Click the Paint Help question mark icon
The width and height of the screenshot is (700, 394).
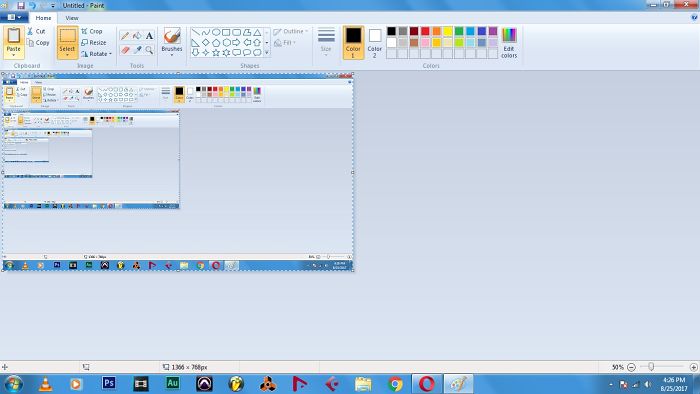tap(694, 18)
